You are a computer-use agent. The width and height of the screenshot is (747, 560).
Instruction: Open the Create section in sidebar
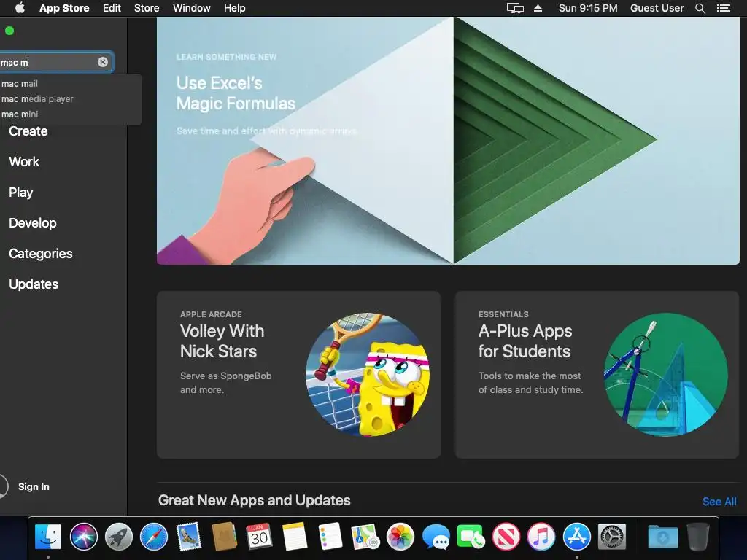point(28,131)
